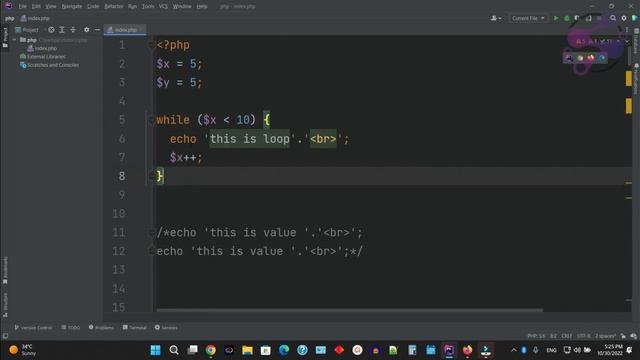Click the 2 spaces indent setting in status bar

coord(605,336)
